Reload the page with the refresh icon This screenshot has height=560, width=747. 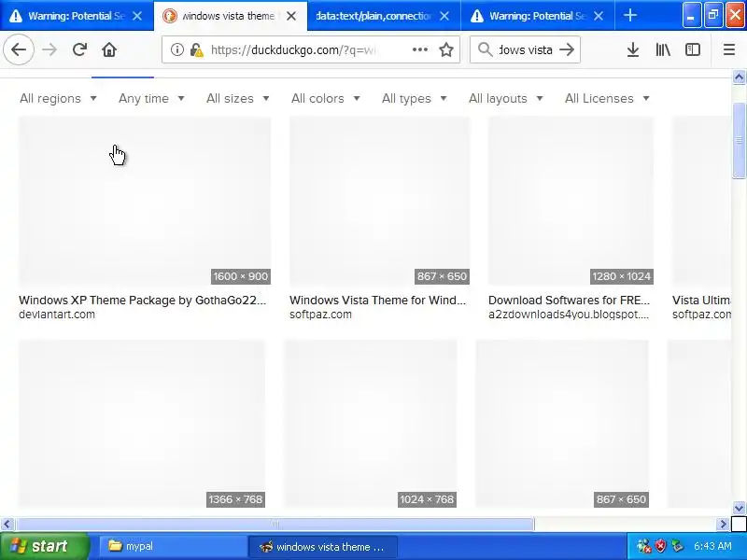click(x=79, y=49)
